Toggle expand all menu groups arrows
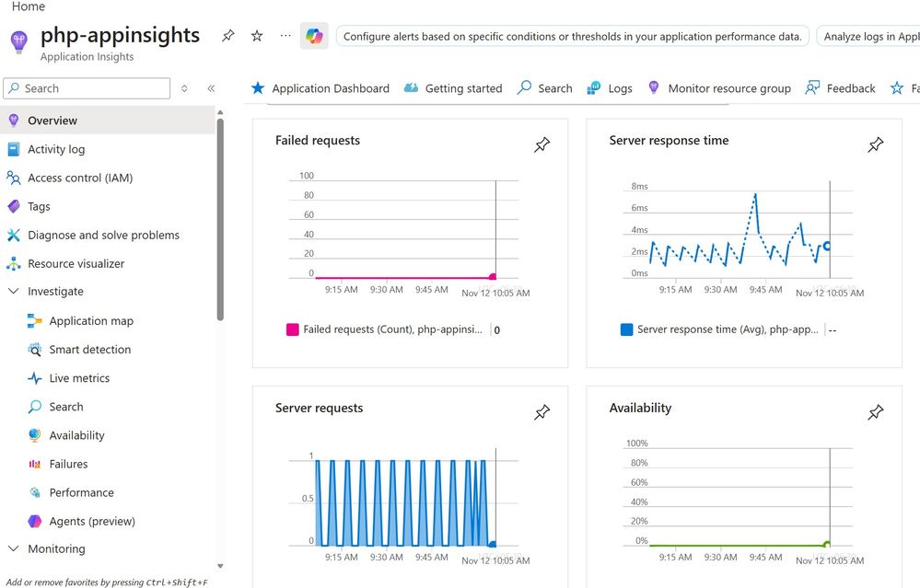920x588 pixels. click(184, 88)
